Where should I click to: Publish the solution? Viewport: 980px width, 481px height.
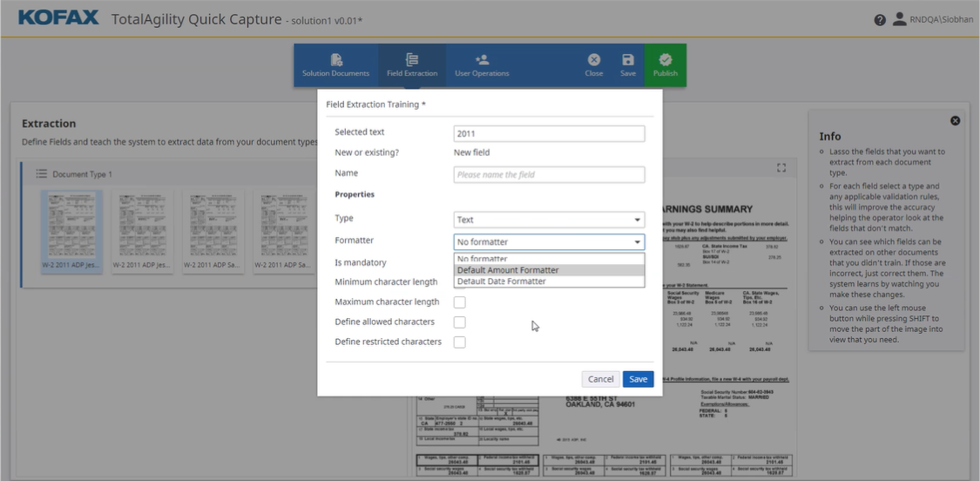tap(666, 65)
